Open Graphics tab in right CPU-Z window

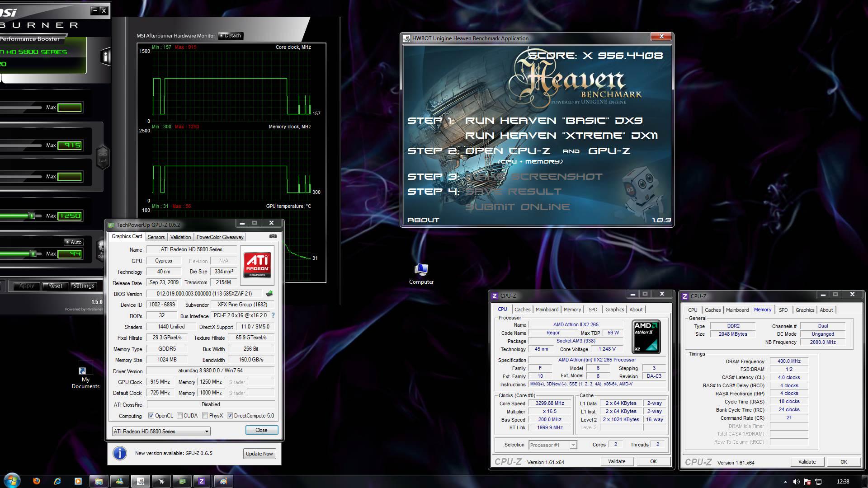click(805, 310)
